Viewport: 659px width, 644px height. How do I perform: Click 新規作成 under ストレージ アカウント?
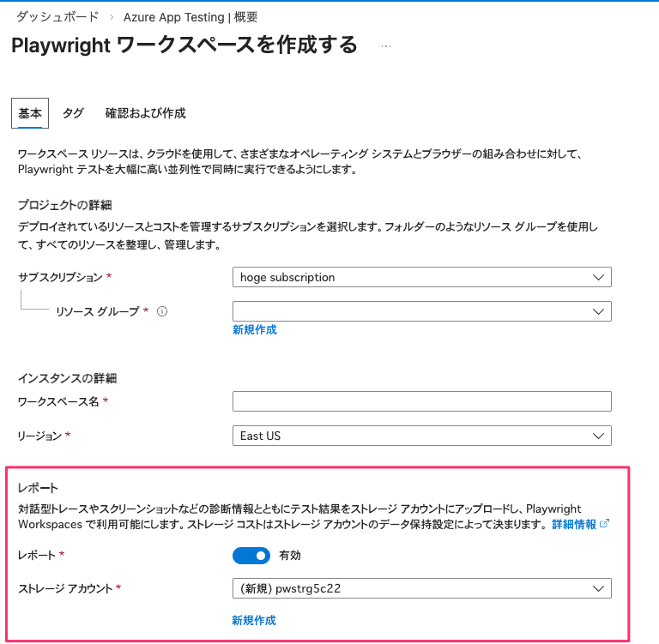tap(254, 621)
